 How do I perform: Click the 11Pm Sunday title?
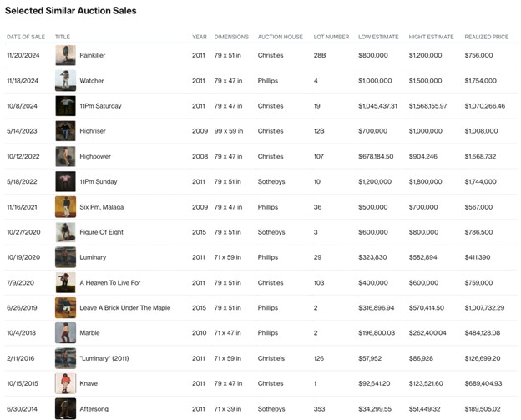pos(99,182)
